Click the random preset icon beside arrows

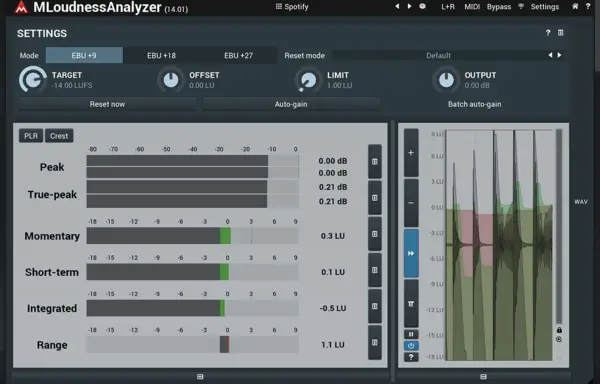[x=422, y=6]
